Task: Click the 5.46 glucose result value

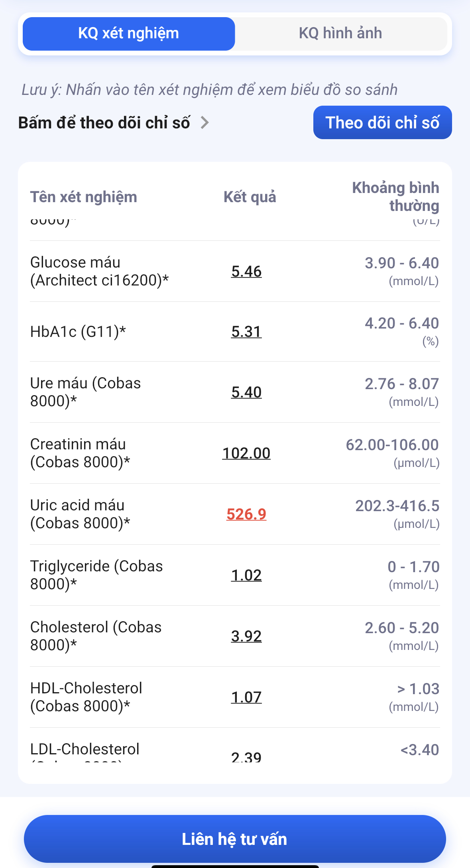Action: [x=246, y=272]
